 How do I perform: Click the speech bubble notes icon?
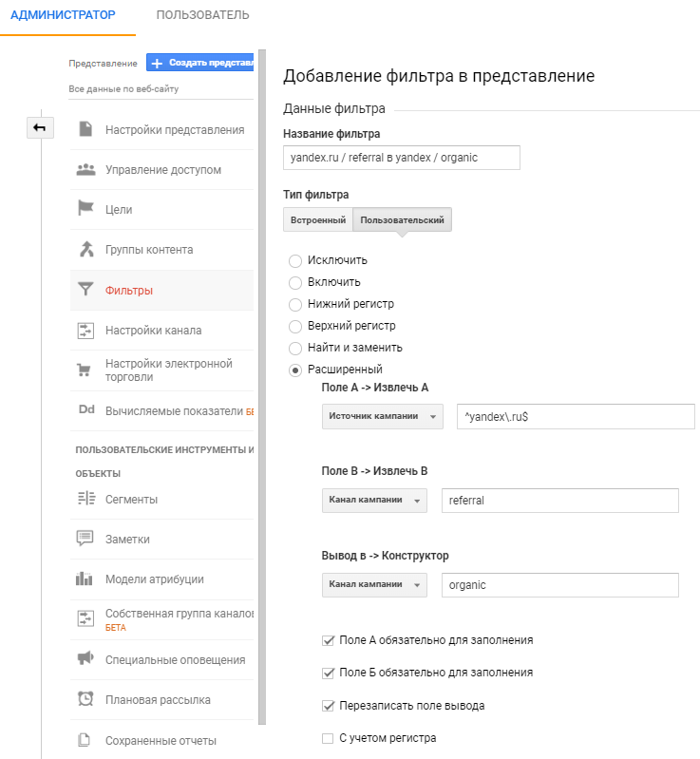pyautogui.click(x=85, y=539)
